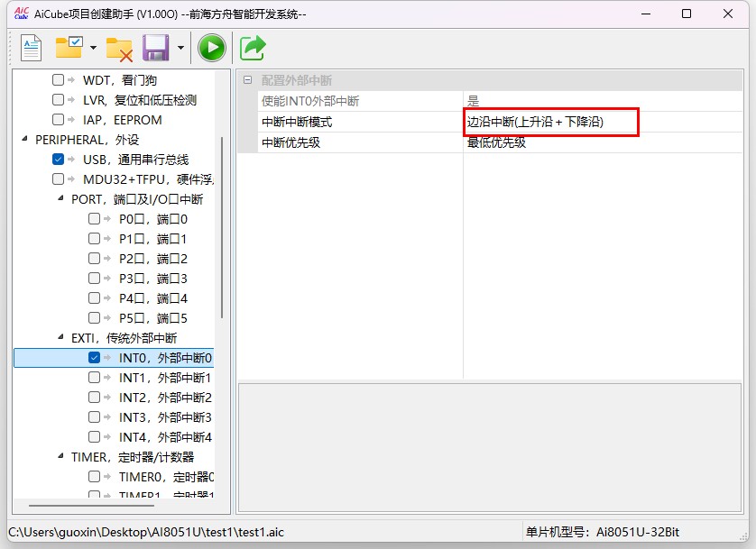Viewport: 756px width, 549px height.
Task: Uncheck the USB universal serial bus checkbox
Action: (58, 159)
